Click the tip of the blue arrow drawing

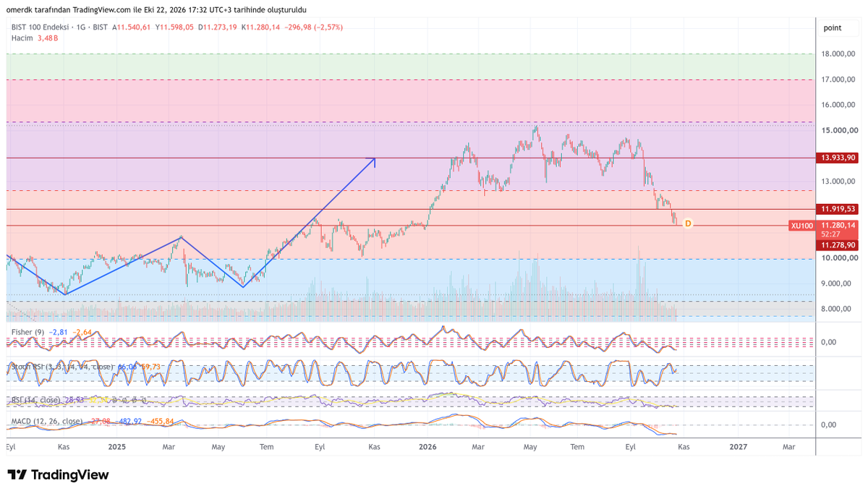(x=375, y=158)
